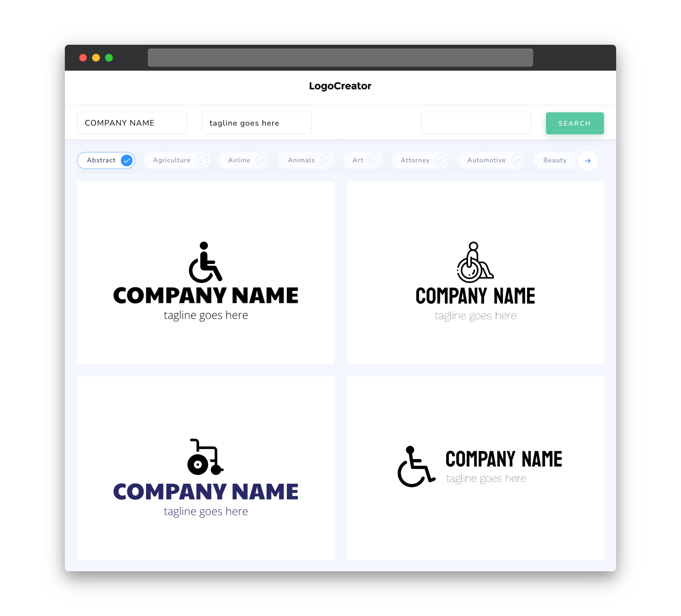Click the Agriculture category checkmark icon
Screen dimensions: 681x616
202,160
